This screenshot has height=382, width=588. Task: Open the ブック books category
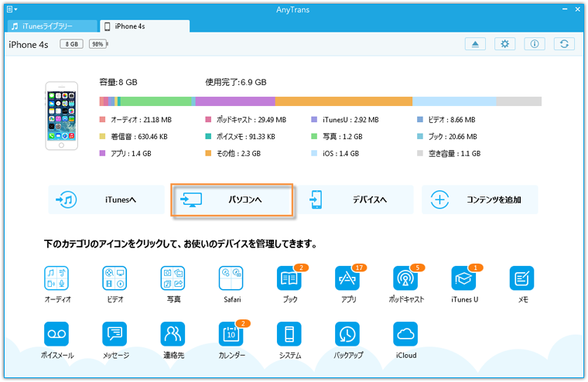coord(289,278)
